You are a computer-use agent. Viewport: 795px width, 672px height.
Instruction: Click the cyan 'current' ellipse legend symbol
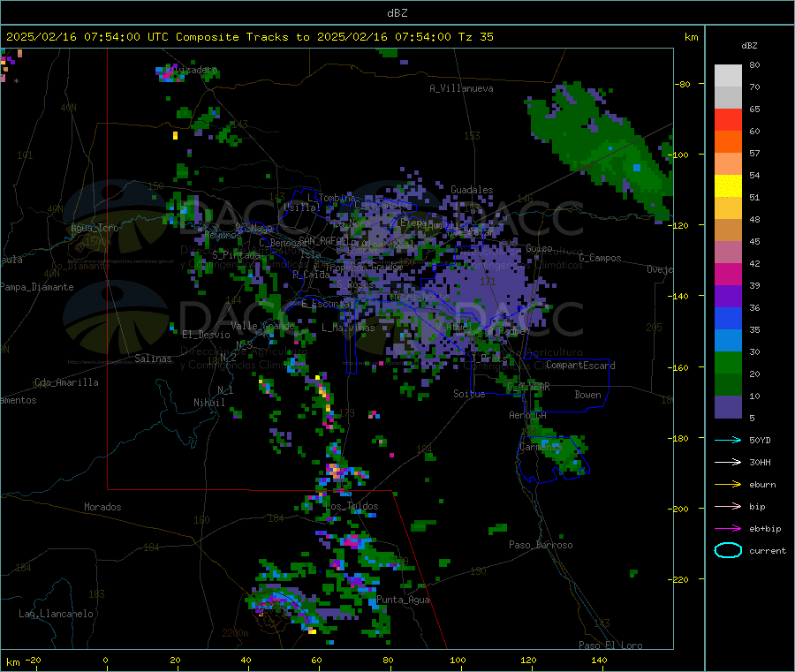pos(728,550)
